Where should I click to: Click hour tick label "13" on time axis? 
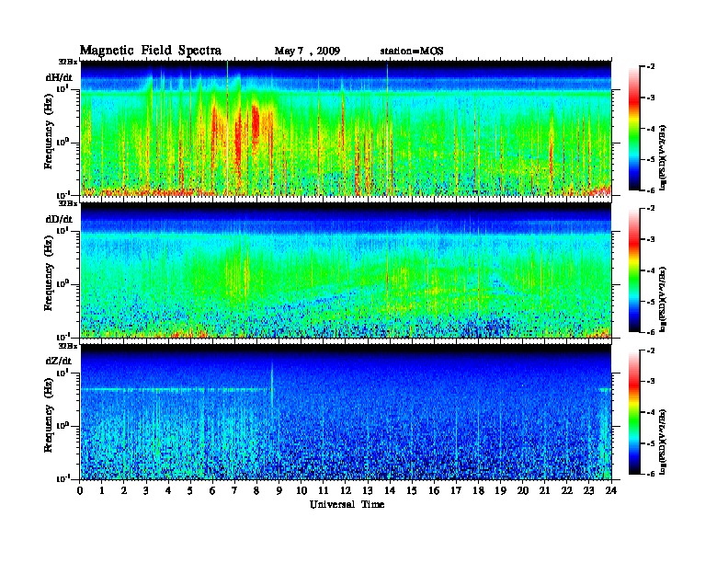(368, 490)
